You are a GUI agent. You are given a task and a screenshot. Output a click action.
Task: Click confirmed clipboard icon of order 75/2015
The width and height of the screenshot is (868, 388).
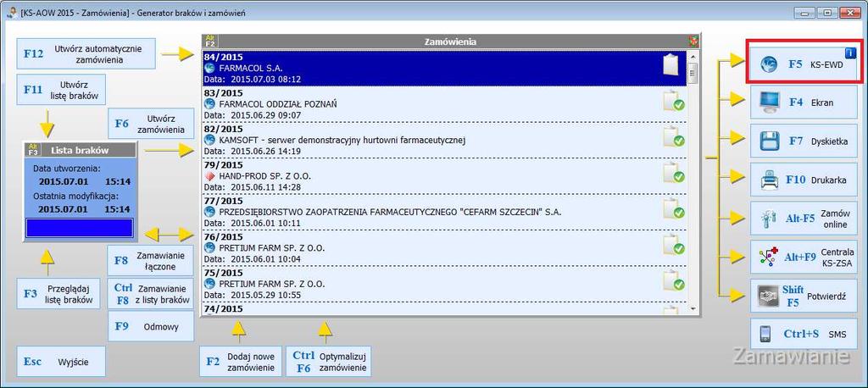click(x=674, y=280)
